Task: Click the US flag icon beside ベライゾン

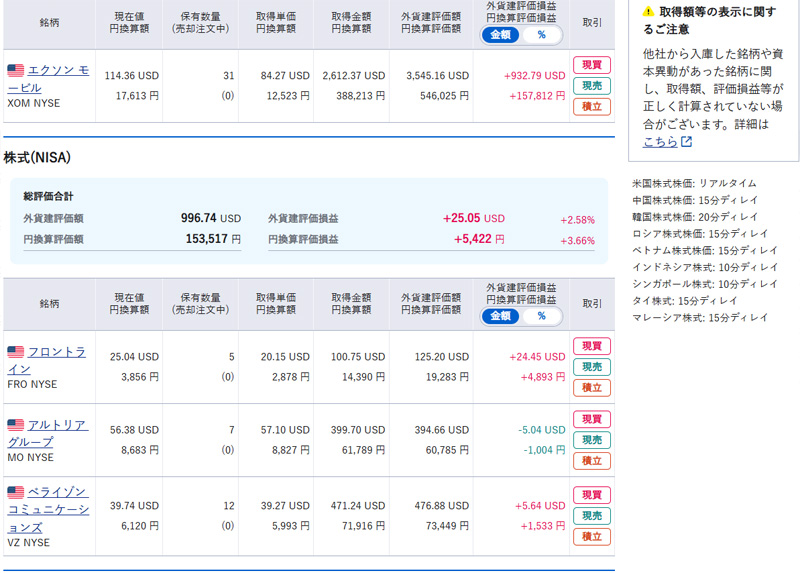Action: [15, 493]
